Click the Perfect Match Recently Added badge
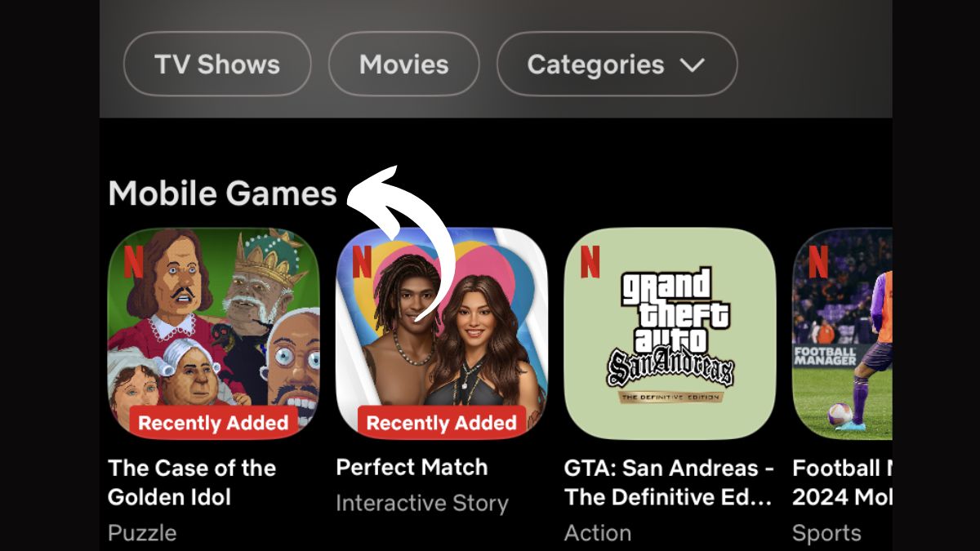 click(441, 423)
